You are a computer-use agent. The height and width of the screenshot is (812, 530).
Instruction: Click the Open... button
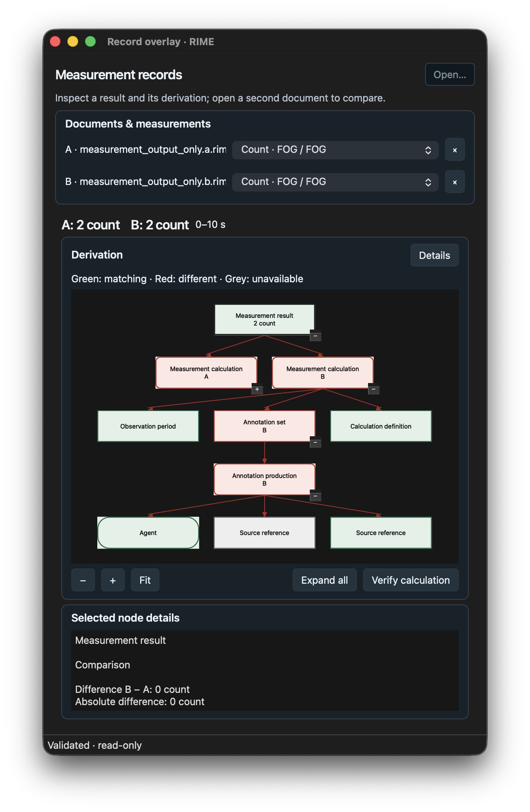[450, 75]
